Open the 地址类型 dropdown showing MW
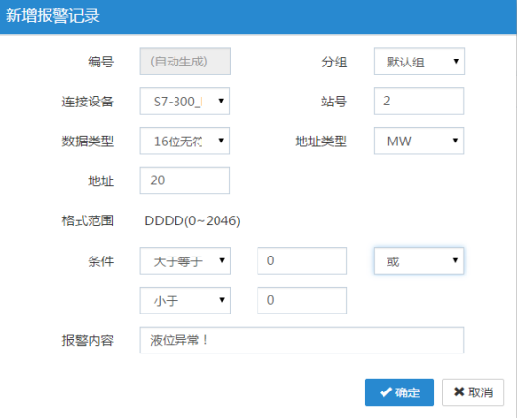The height and width of the screenshot is (418, 517). [x=419, y=141]
